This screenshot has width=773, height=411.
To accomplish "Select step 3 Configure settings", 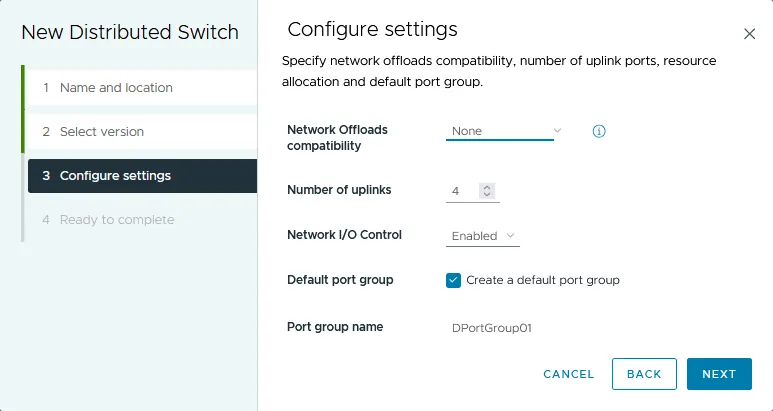I will coord(142,176).
